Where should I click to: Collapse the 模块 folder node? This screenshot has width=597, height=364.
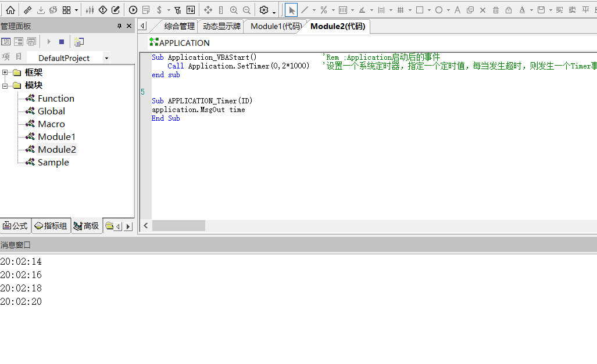(x=5, y=85)
